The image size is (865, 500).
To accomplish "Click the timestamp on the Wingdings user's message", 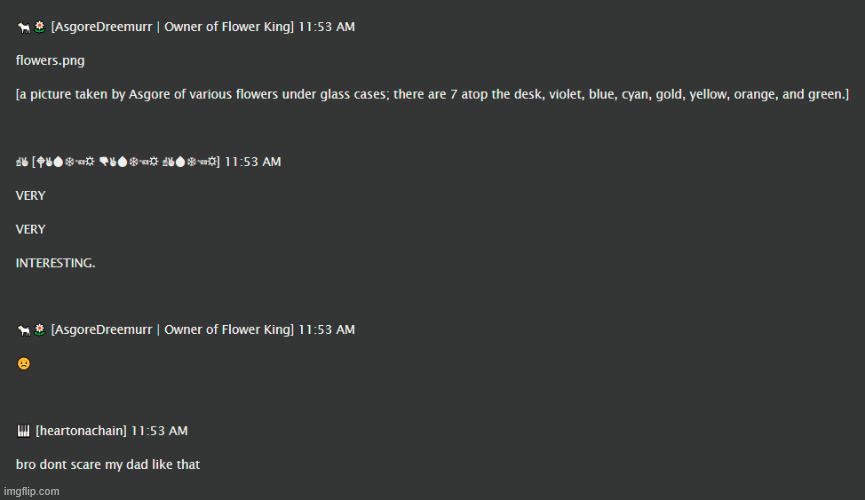I will [253, 161].
